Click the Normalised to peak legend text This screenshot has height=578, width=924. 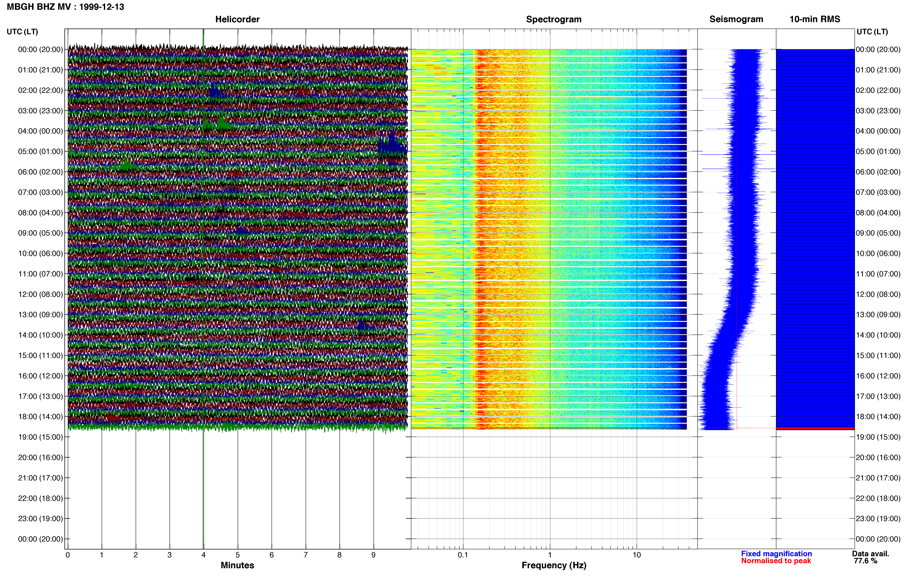[776, 561]
